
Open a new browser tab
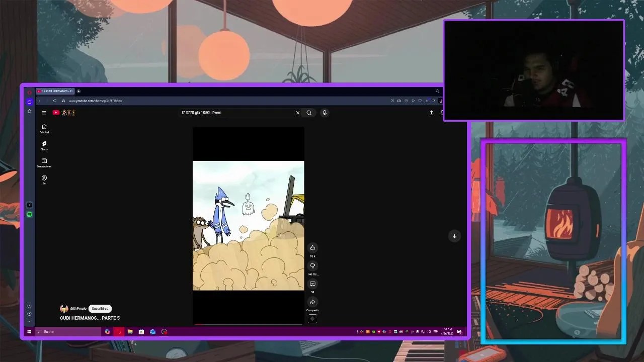point(78,91)
